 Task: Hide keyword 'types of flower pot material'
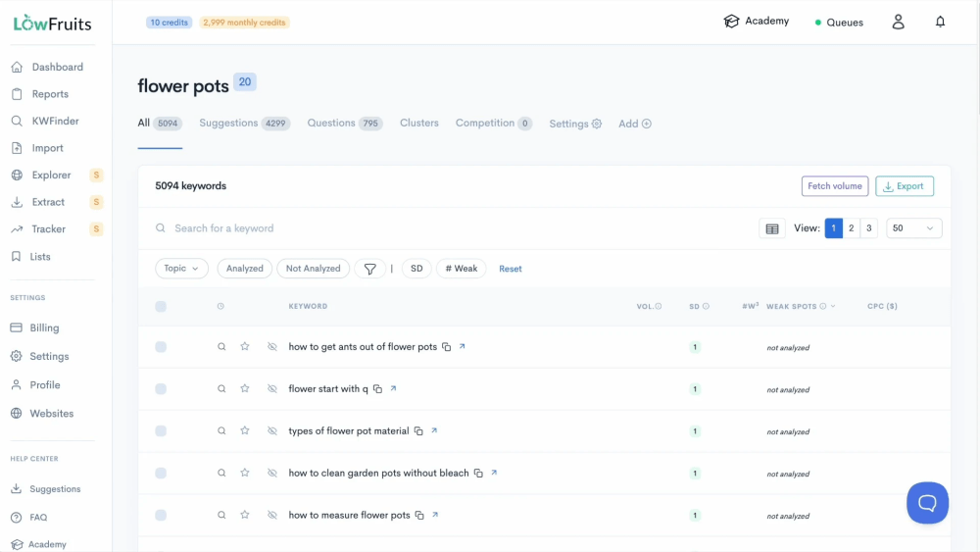(x=271, y=430)
